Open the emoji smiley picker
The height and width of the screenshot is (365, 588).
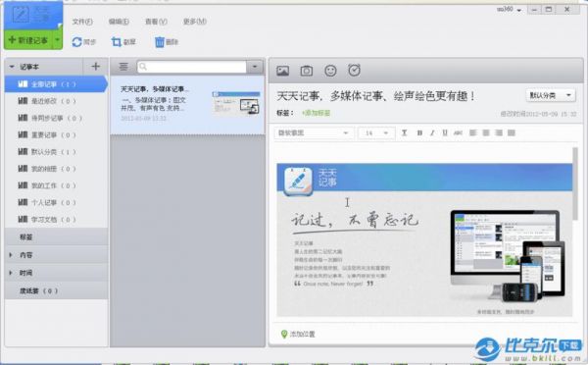(x=330, y=71)
